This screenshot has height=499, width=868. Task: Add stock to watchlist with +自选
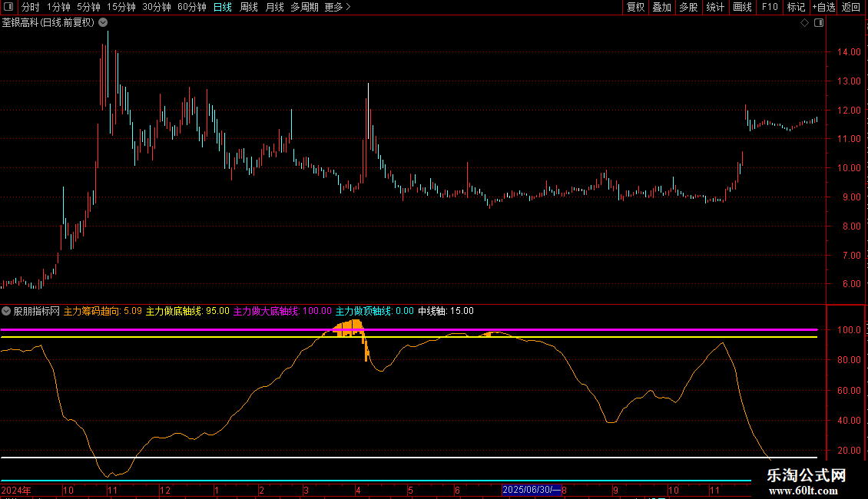pos(823,7)
